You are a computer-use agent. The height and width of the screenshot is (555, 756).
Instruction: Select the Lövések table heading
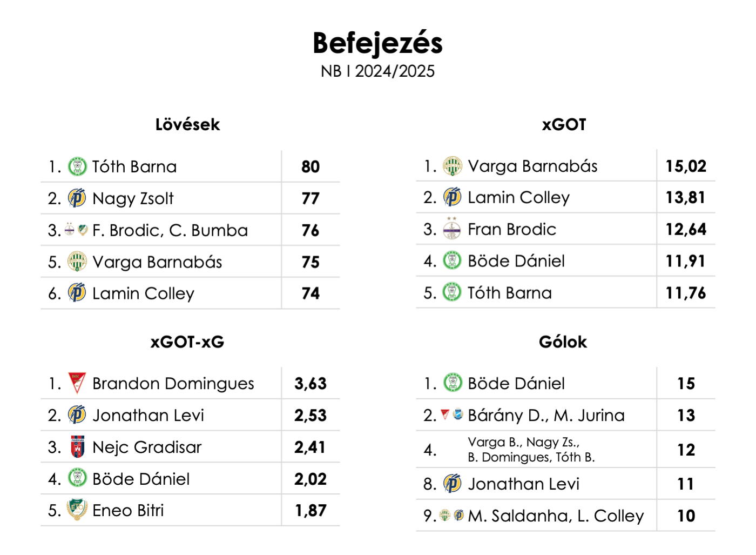click(187, 125)
